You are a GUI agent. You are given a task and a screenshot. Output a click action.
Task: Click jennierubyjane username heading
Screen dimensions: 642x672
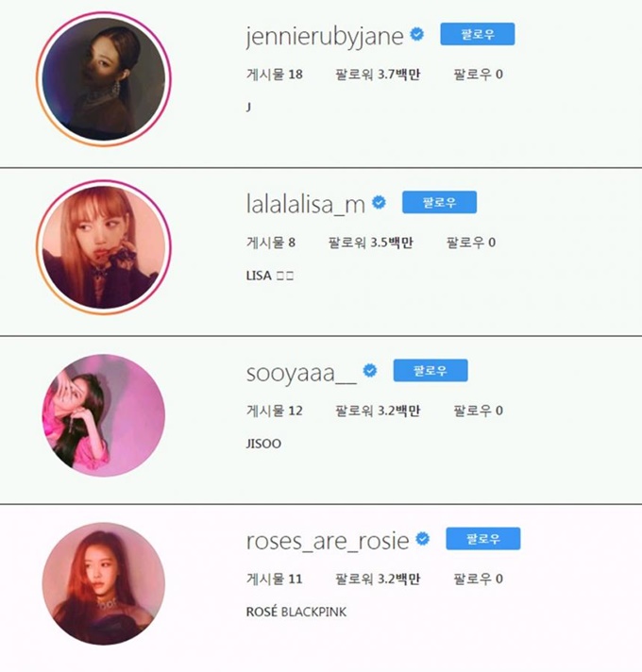click(x=325, y=37)
